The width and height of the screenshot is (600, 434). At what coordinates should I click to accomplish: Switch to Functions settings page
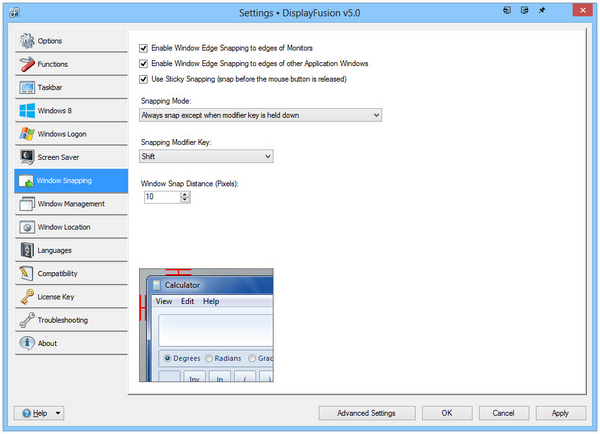tap(71, 64)
